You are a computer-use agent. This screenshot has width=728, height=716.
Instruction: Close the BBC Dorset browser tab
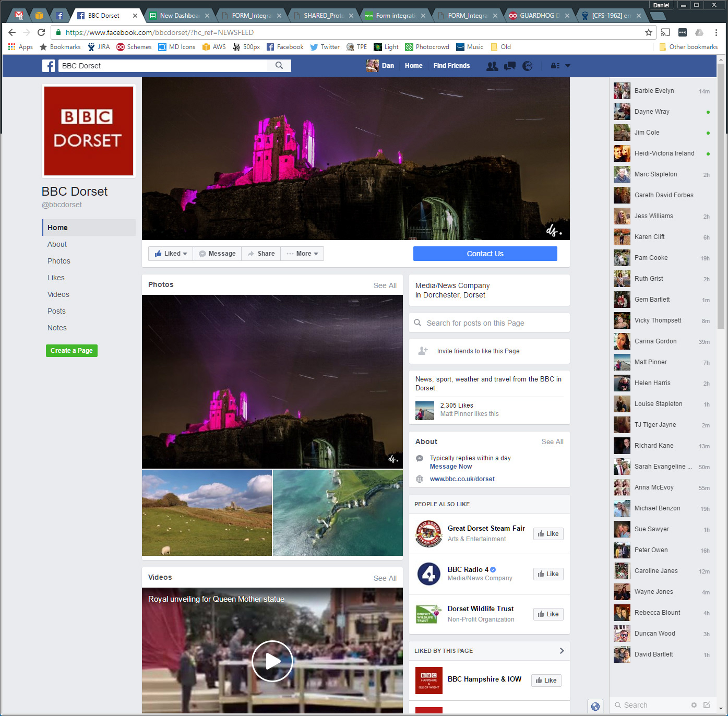click(135, 16)
